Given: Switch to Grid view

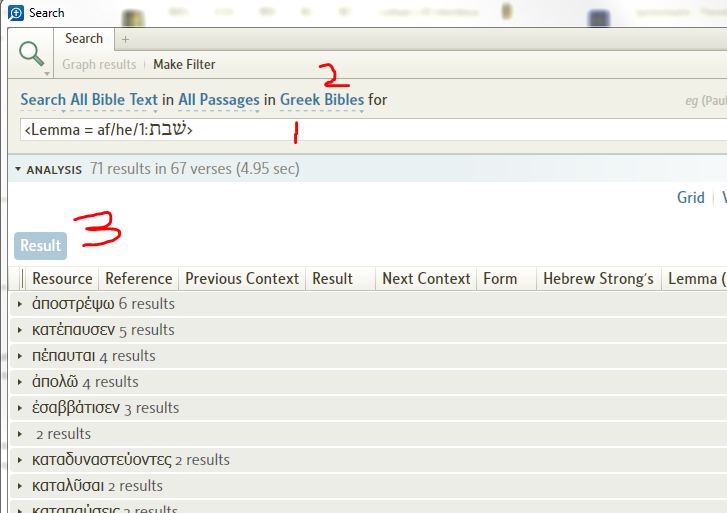Looking at the screenshot, I should coord(690,198).
